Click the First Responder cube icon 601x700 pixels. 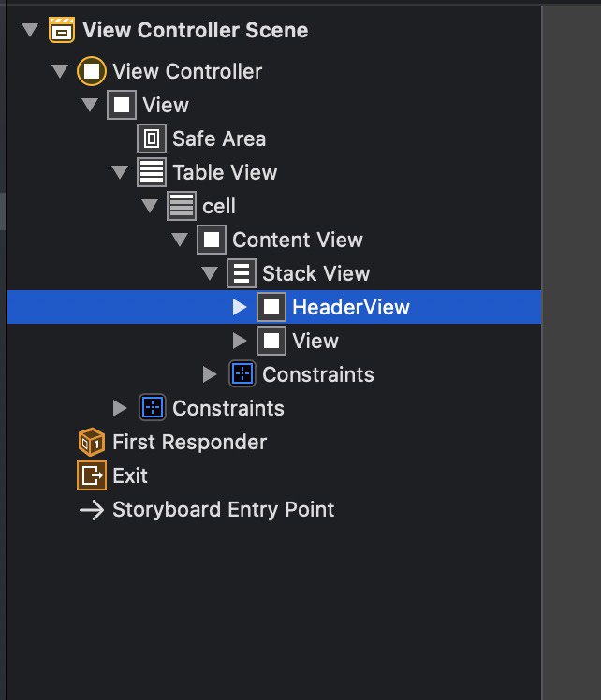(x=92, y=442)
